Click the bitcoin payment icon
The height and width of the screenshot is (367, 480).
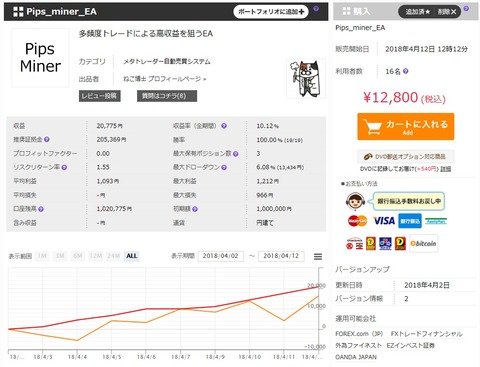click(x=423, y=244)
